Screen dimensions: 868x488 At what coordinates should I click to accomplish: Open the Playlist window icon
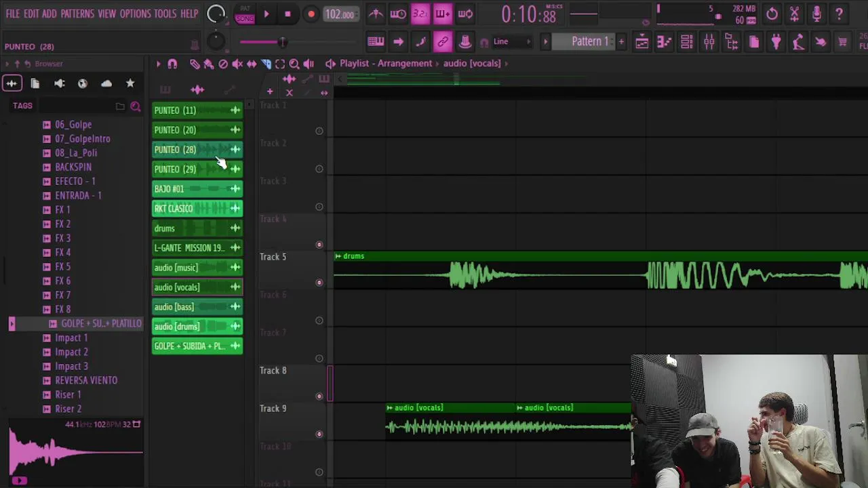pos(642,42)
